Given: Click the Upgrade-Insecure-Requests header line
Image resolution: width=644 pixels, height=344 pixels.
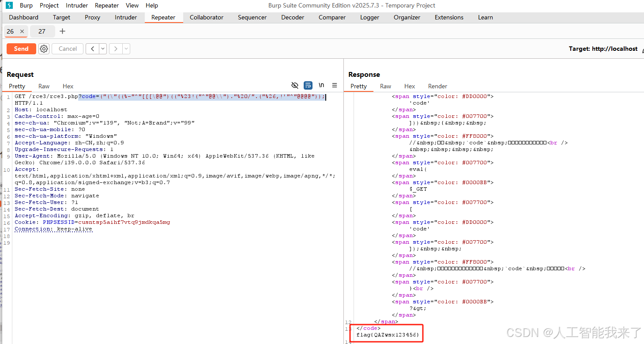Looking at the screenshot, I should click(x=64, y=149).
